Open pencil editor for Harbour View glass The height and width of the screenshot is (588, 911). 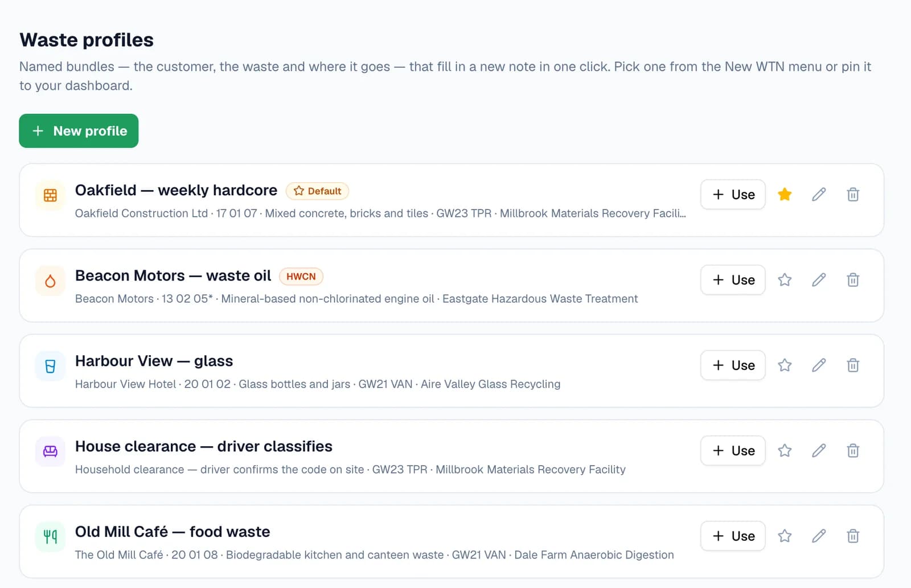[819, 365]
